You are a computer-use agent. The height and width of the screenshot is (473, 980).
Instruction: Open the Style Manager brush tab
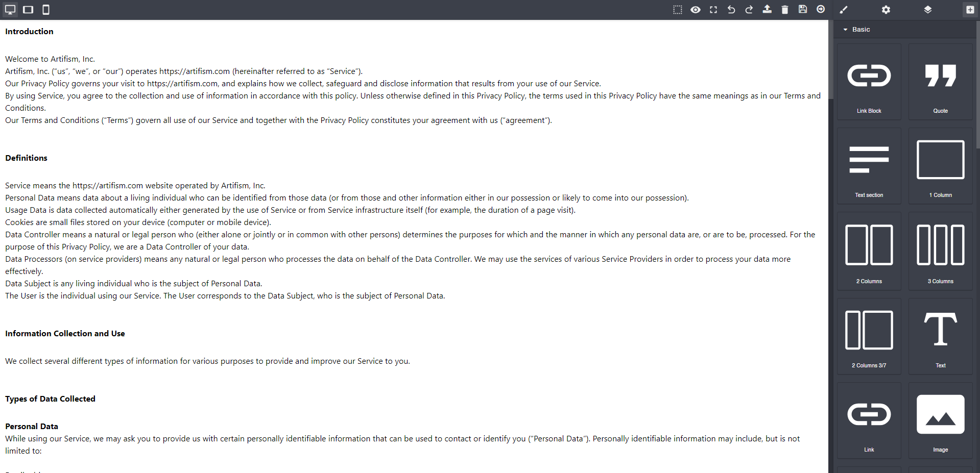pos(844,10)
